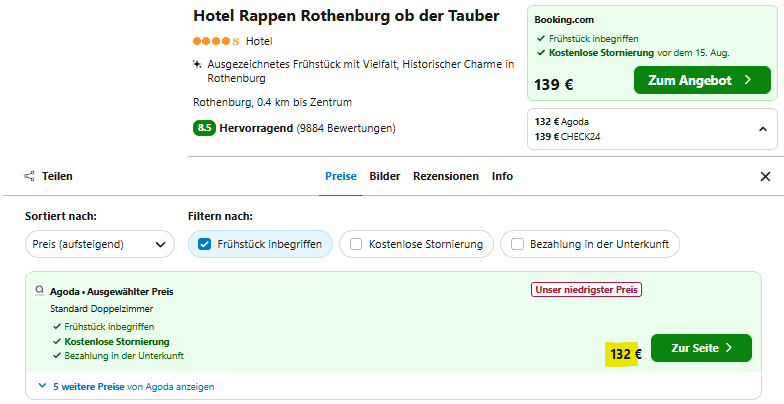Close the hotel details panel

[765, 176]
